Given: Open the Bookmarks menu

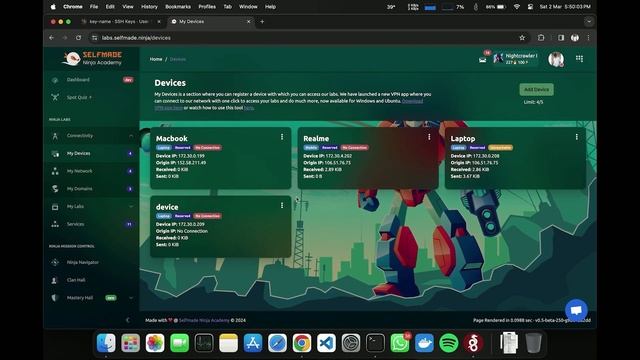Looking at the screenshot, I should click(178, 7).
